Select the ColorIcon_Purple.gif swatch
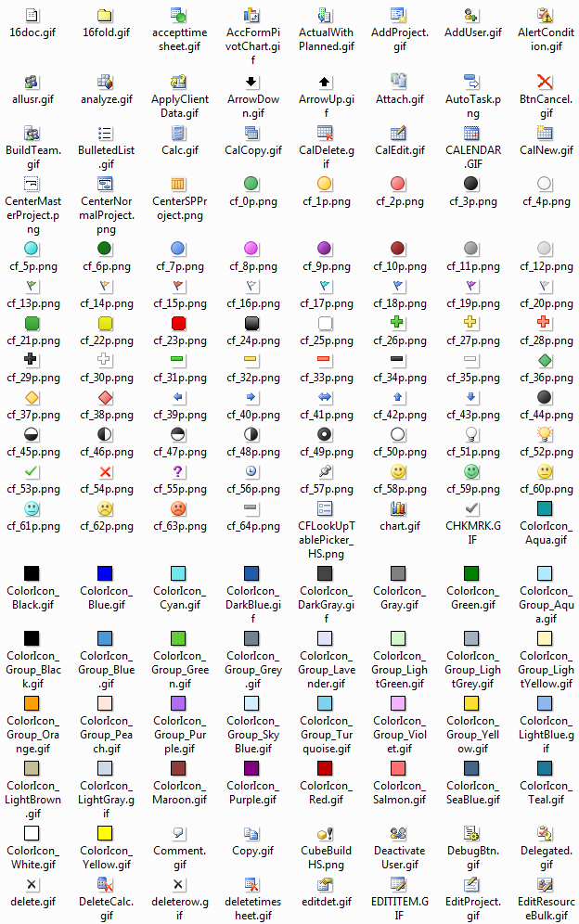 (x=251, y=768)
